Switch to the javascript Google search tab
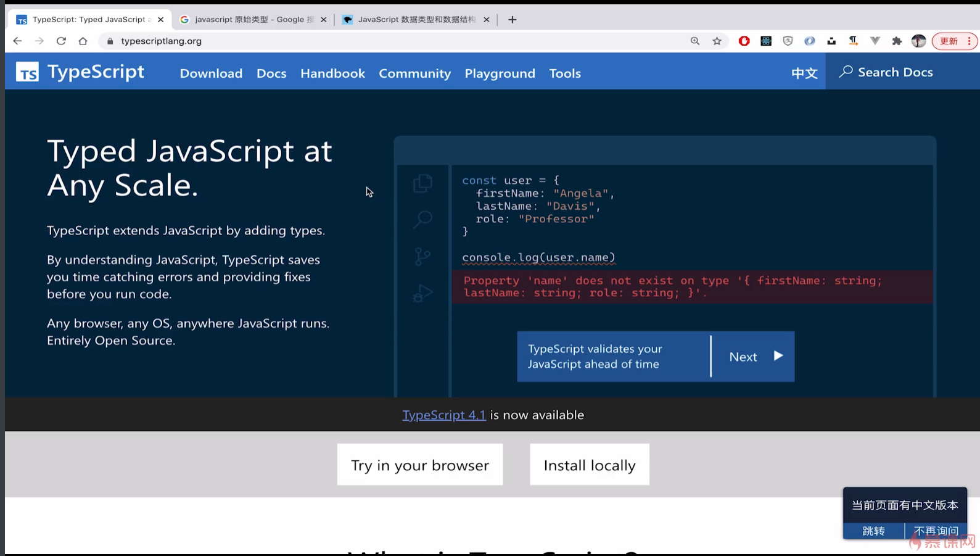 253,20
